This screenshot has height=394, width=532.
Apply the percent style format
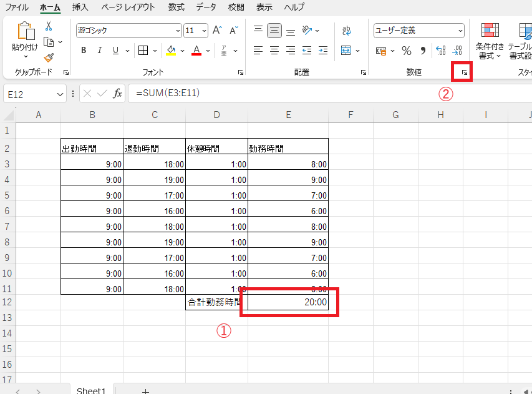tap(407, 51)
